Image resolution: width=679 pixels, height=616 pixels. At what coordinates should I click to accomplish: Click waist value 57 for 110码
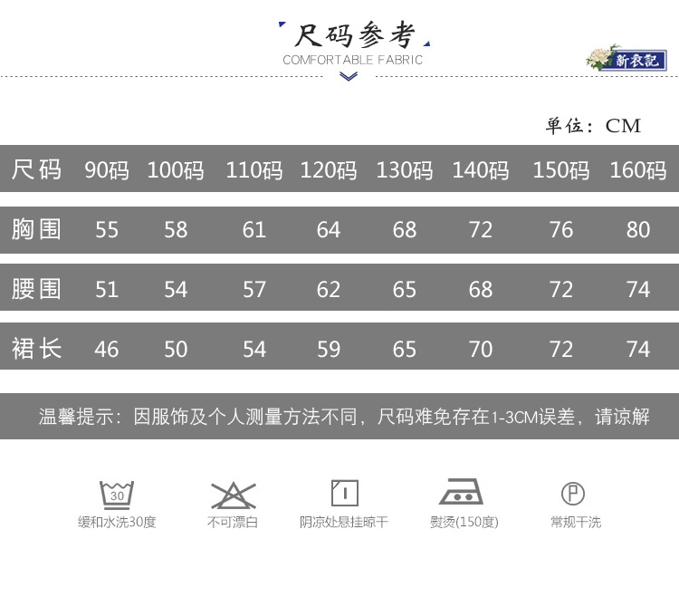tap(254, 289)
